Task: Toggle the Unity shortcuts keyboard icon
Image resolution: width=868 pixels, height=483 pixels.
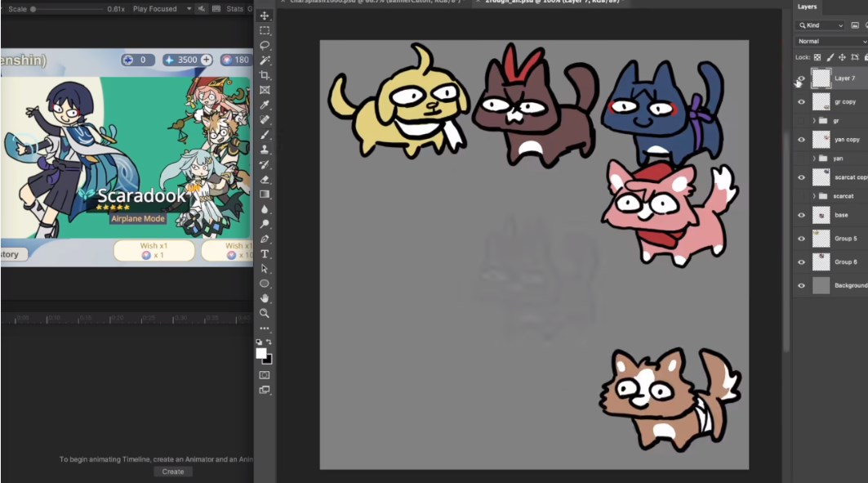Action: (x=216, y=9)
